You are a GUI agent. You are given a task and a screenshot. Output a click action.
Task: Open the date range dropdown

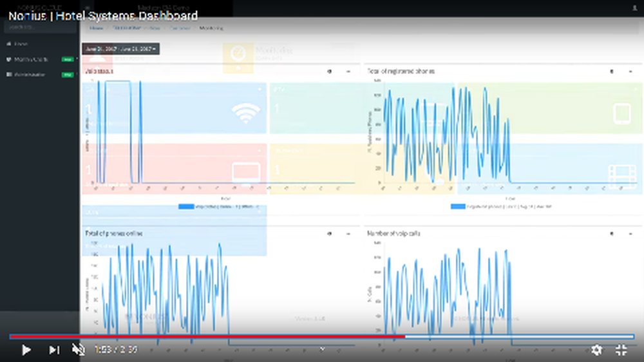point(121,49)
